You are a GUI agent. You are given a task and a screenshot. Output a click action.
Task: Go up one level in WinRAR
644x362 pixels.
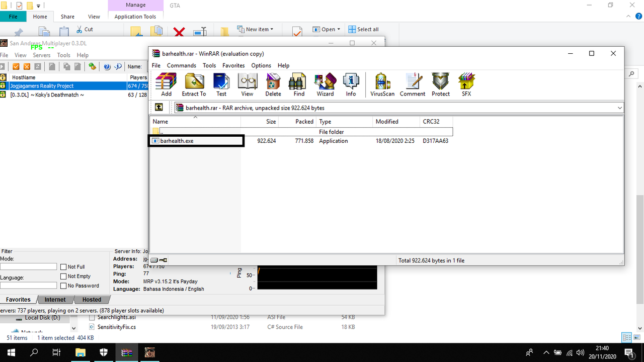point(158,107)
